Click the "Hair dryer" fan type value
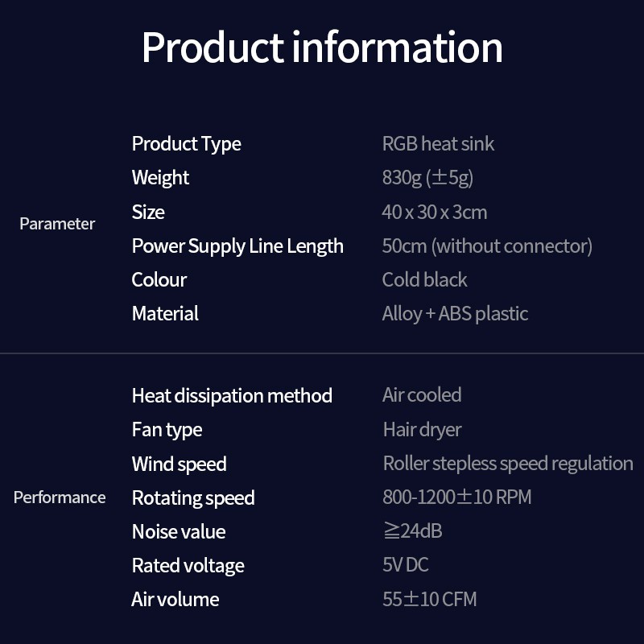644x644 pixels. [422, 430]
